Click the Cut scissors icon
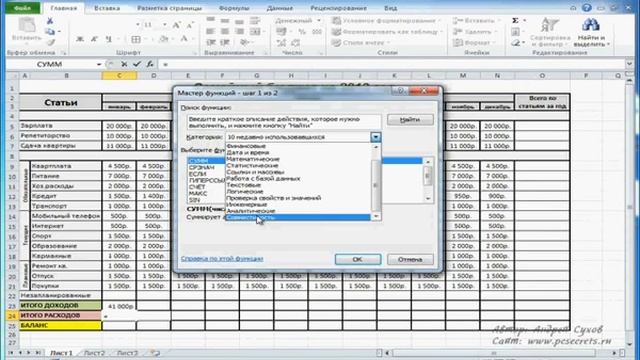The width and height of the screenshot is (640, 360). [49, 21]
